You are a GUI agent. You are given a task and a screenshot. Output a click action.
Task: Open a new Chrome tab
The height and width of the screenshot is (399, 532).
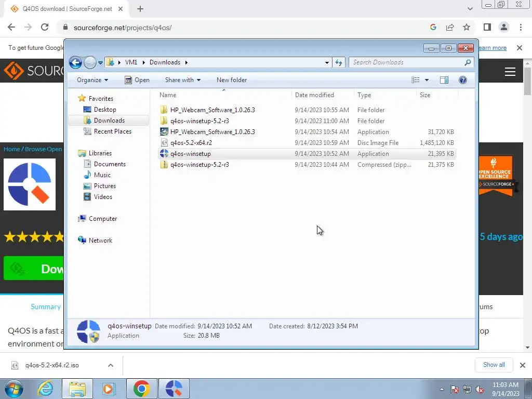coord(140,9)
